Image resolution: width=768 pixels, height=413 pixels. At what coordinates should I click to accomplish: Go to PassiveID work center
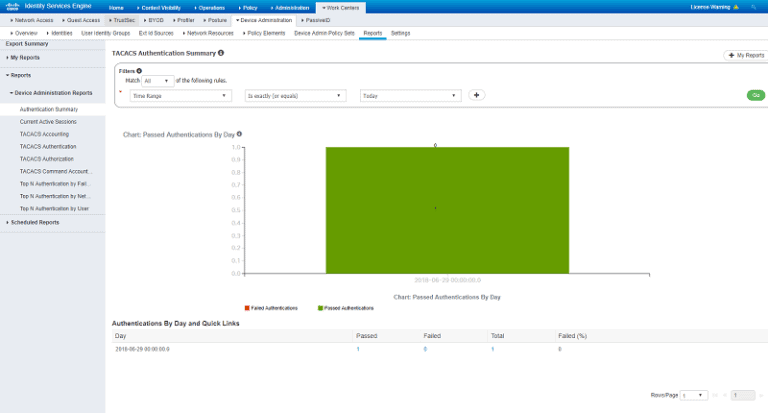coord(315,21)
